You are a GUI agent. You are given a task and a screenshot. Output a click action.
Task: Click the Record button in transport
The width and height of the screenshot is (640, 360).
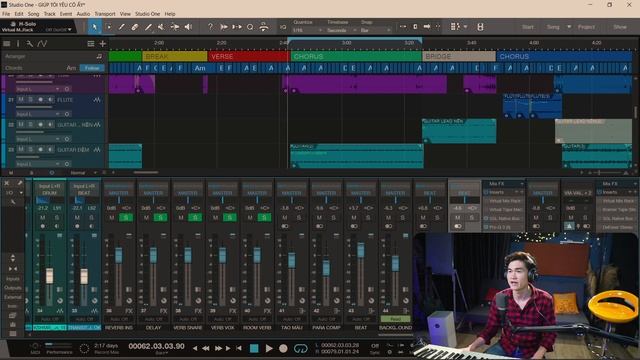pyautogui.click(x=283, y=348)
